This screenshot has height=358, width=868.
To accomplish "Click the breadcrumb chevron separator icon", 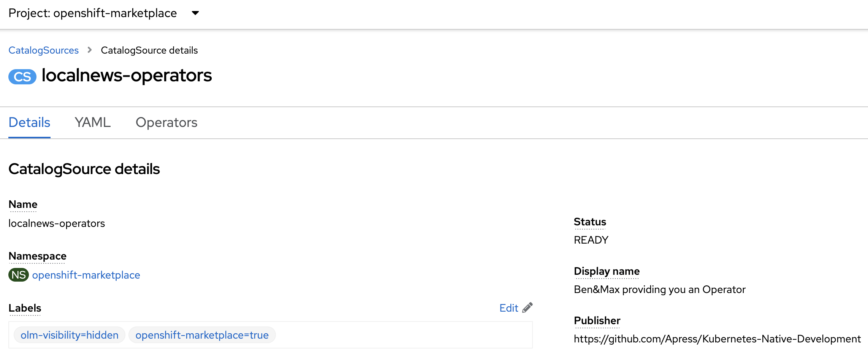I will coord(90,50).
